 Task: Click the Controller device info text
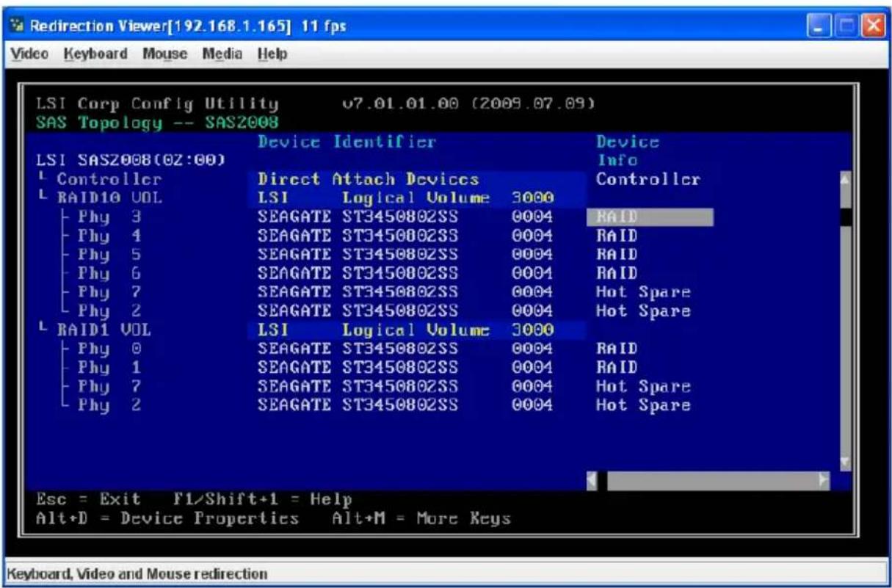pos(648,179)
